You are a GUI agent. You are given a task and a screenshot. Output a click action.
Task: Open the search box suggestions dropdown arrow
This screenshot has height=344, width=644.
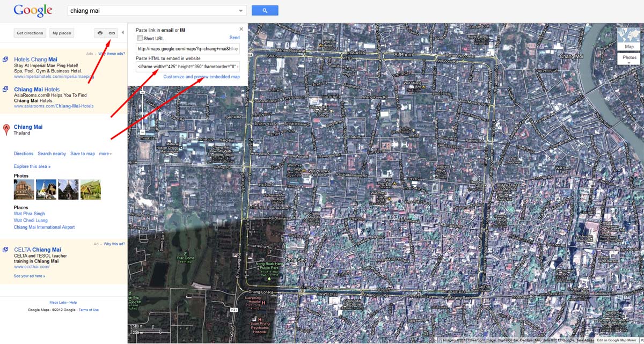[240, 11]
